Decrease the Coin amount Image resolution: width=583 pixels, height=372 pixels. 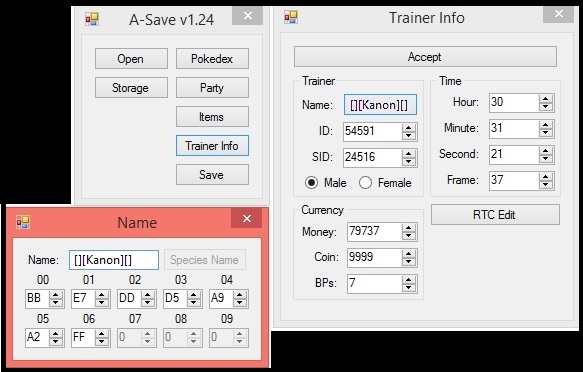409,262
